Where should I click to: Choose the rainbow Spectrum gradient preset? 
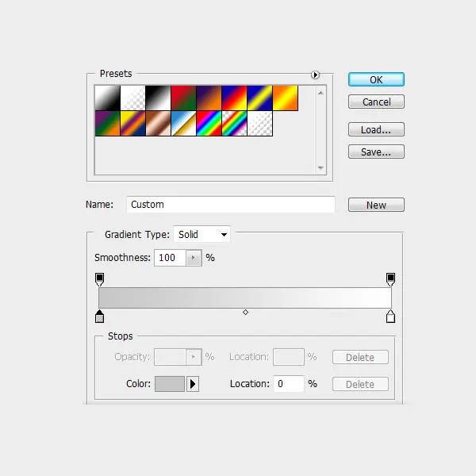point(209,123)
